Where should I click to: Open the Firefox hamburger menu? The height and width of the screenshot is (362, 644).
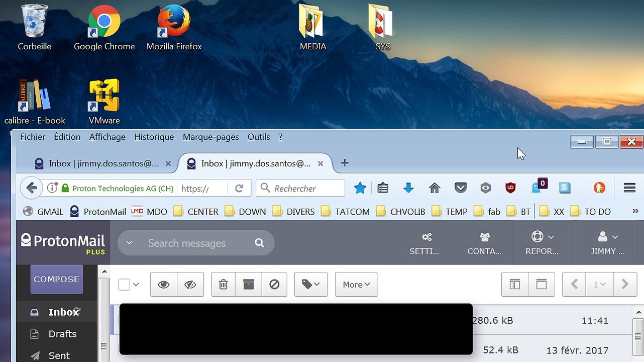[629, 188]
